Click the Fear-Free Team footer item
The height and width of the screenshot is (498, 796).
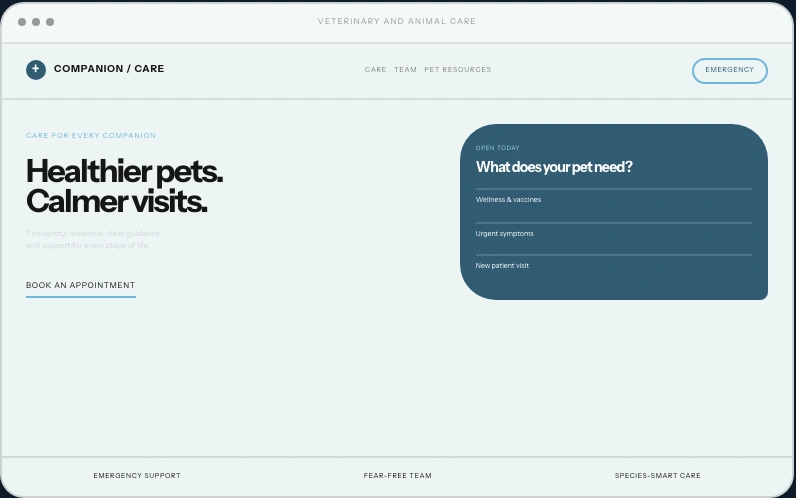click(x=397, y=476)
